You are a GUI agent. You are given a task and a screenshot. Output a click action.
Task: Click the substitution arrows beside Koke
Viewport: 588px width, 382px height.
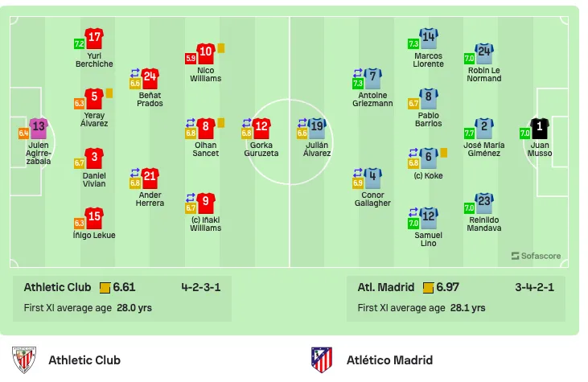[x=413, y=153]
